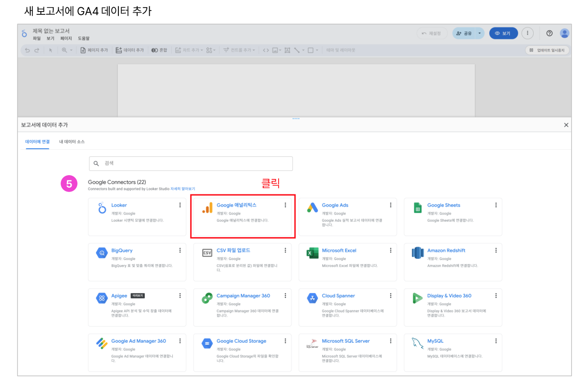This screenshot has width=588, height=383.
Task: Open the community visualizations dropdown
Action: (211, 50)
